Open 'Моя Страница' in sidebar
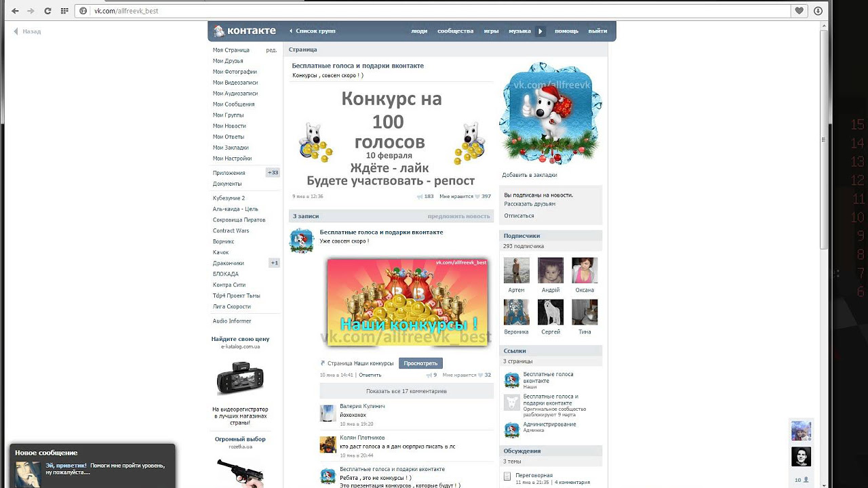The image size is (868, 488). click(x=231, y=50)
